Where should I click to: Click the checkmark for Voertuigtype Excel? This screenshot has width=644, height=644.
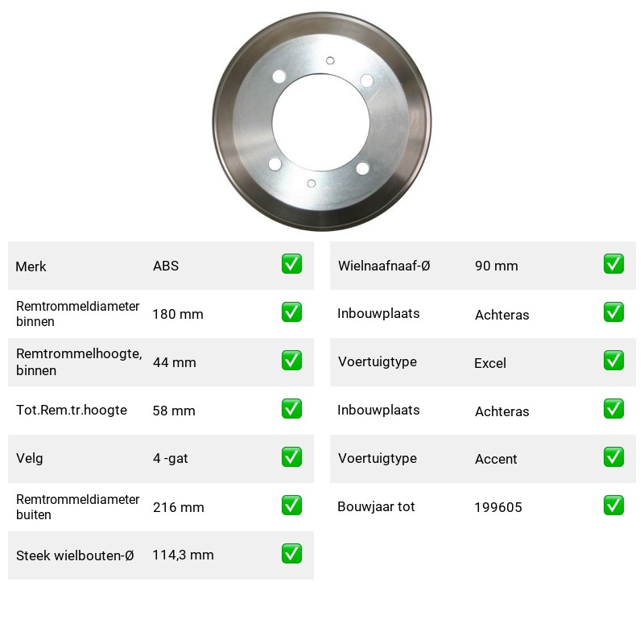pos(613,360)
